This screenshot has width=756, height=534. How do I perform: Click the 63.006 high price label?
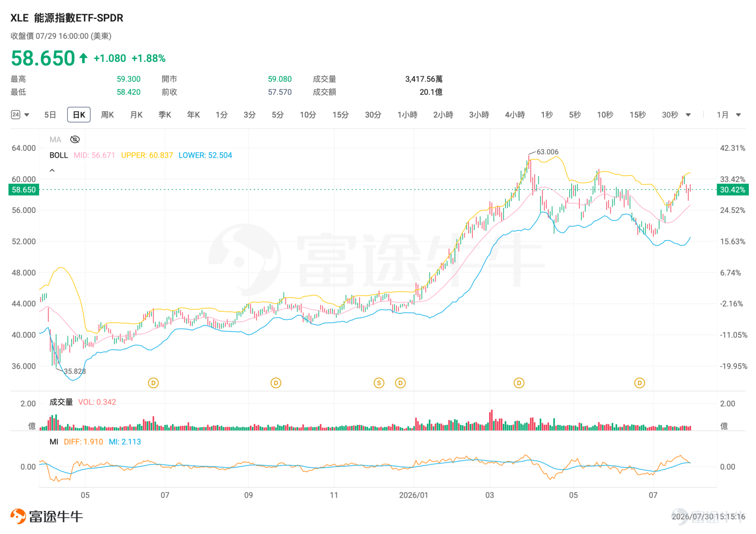[547, 152]
